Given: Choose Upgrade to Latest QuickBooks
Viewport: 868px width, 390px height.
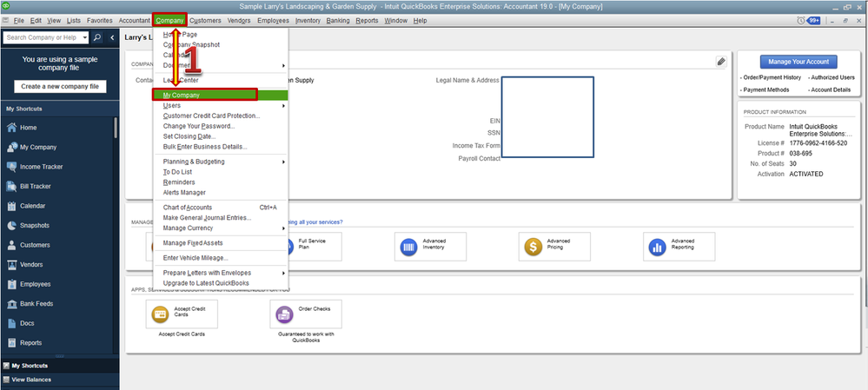Looking at the screenshot, I should coord(220,282).
